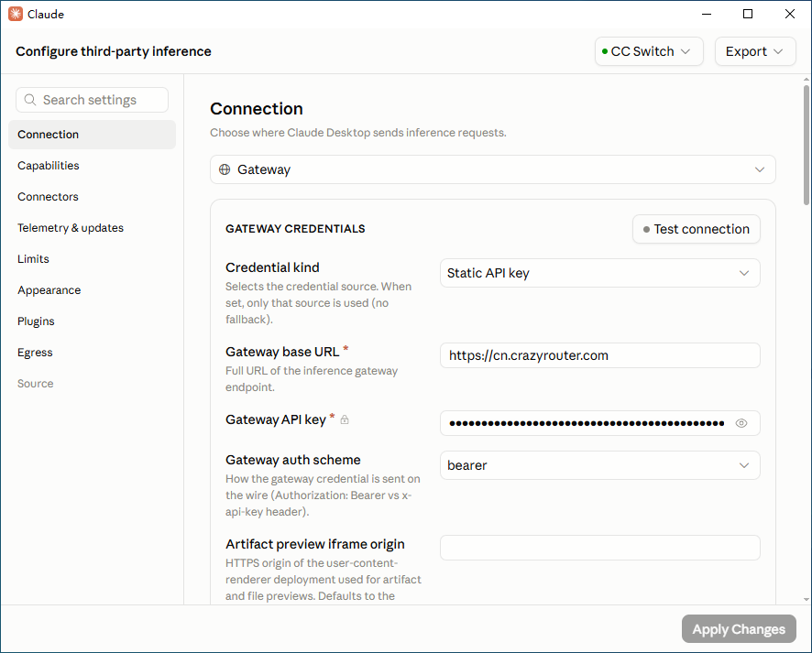
Task: Change the bearer auth scheme dropdown
Action: [599, 465]
